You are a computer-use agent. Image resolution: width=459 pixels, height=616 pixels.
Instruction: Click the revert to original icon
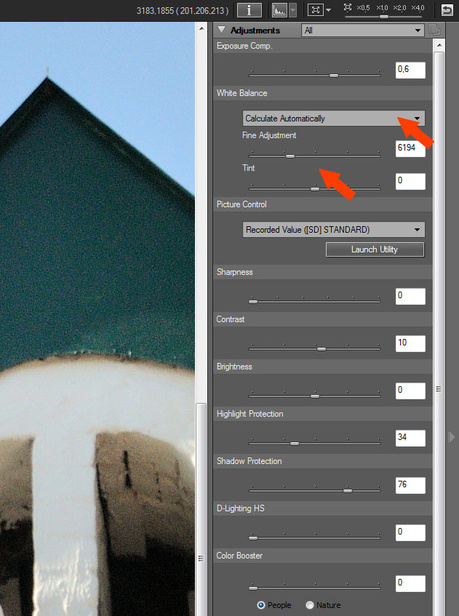tap(447, 10)
